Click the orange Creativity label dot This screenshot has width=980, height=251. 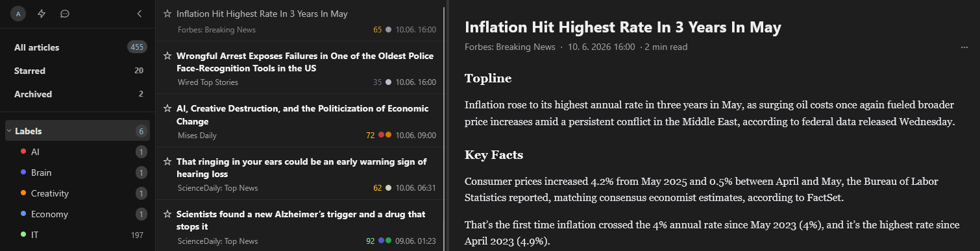tap(23, 193)
